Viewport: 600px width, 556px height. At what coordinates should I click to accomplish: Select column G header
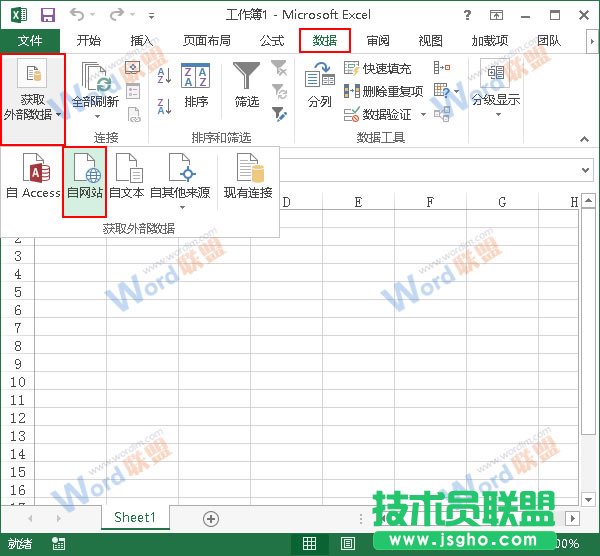502,202
